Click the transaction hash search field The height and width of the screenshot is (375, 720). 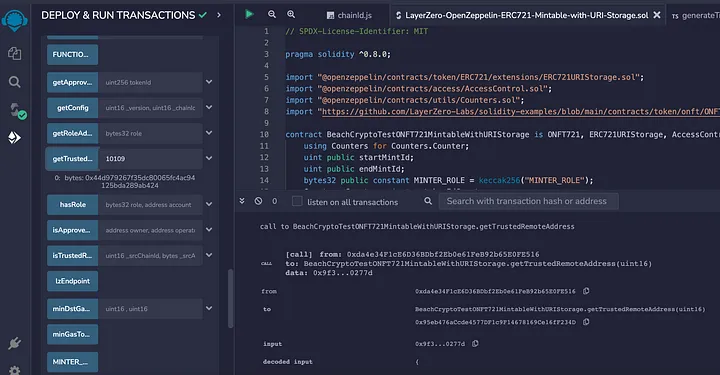tap(528, 201)
